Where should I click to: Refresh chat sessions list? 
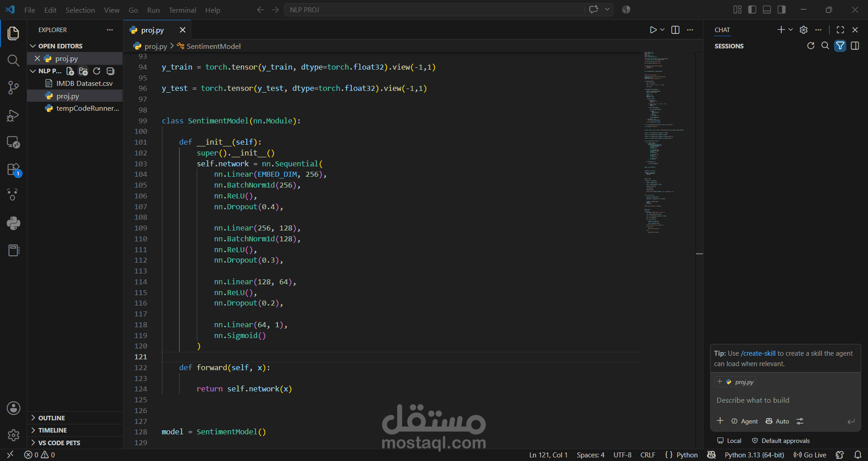[x=811, y=46]
